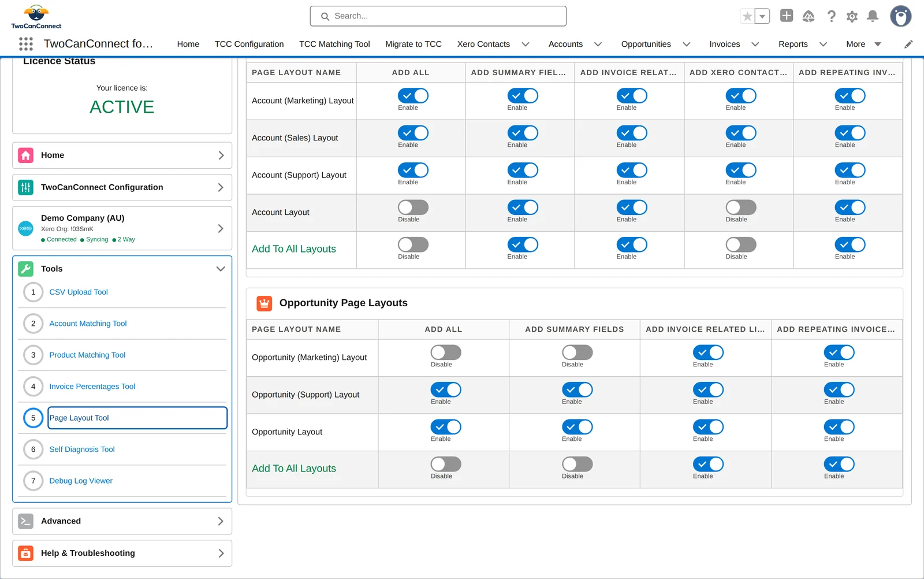Screen dimensions: 924x579
Task: Open the Favorites list dropdown arrow
Action: [762, 16]
